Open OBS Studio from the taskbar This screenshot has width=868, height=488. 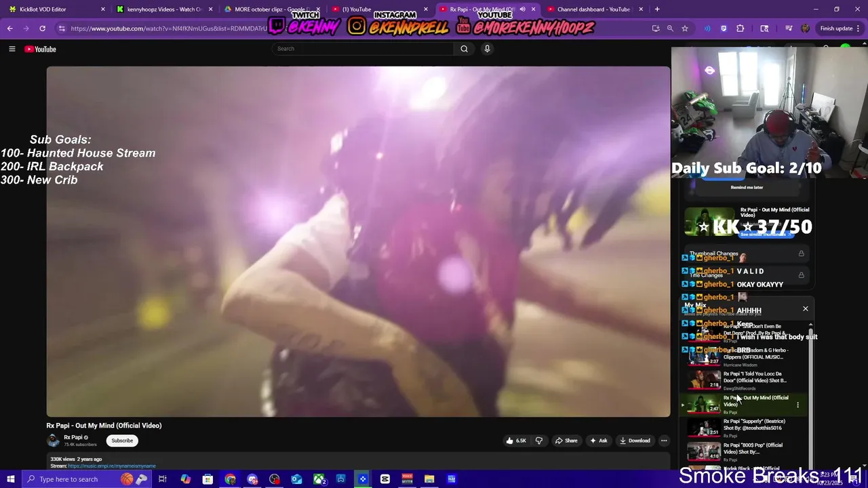[275, 479]
